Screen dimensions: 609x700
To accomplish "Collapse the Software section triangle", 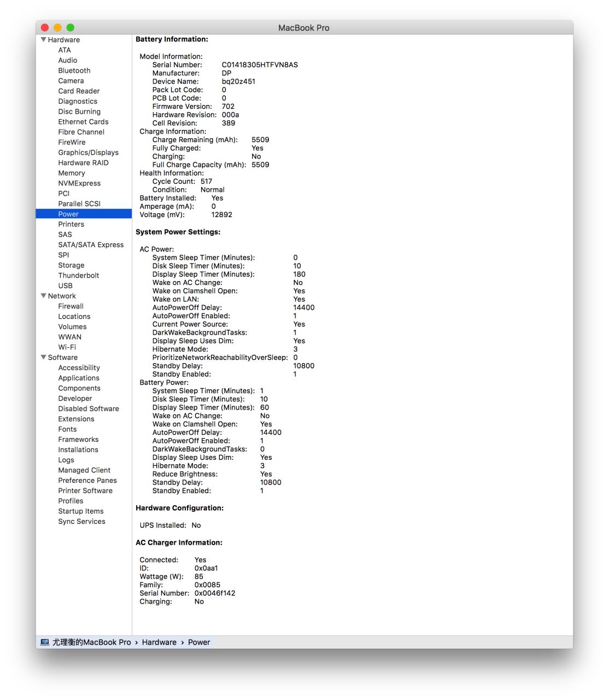I will pyautogui.click(x=44, y=357).
